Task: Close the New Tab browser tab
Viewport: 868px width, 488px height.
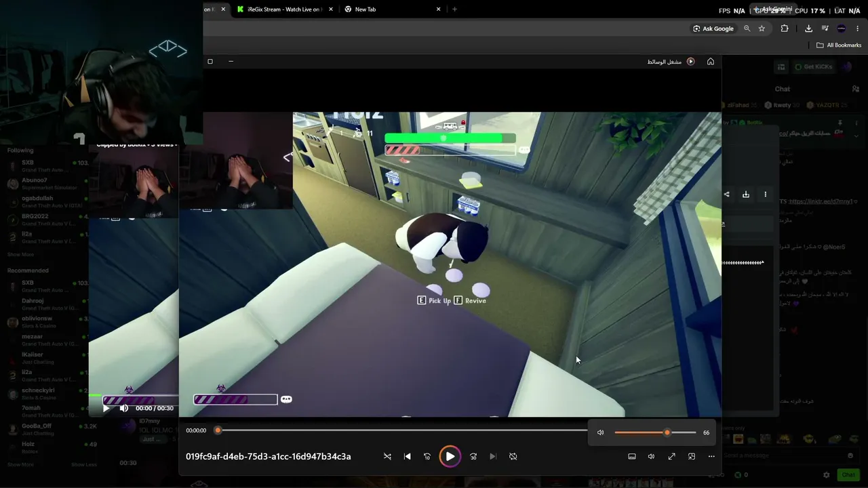Action: click(x=438, y=9)
